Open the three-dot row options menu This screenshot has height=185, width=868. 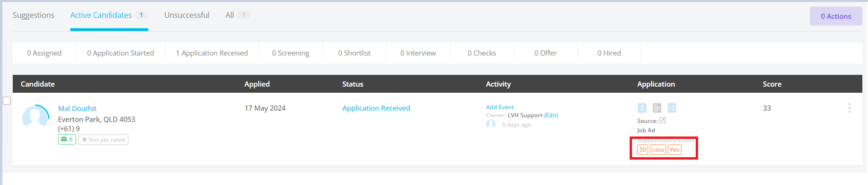(849, 108)
